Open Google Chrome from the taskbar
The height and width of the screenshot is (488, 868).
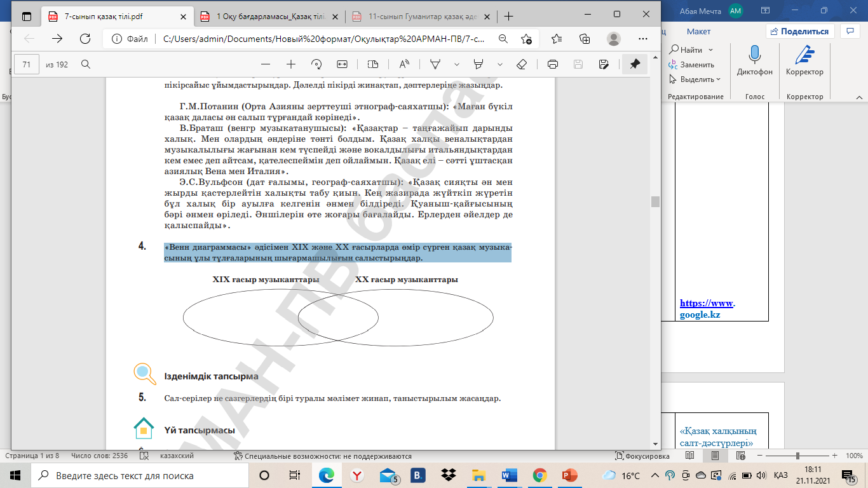pyautogui.click(x=539, y=475)
